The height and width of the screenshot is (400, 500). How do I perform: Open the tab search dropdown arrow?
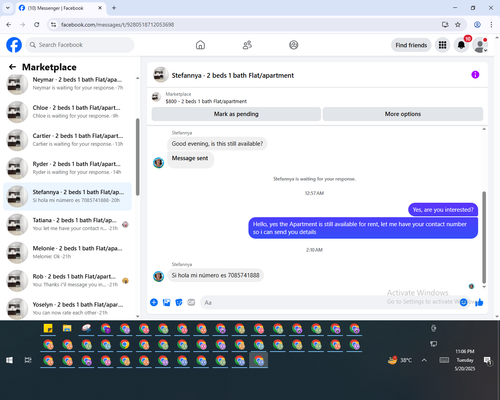tap(8, 8)
